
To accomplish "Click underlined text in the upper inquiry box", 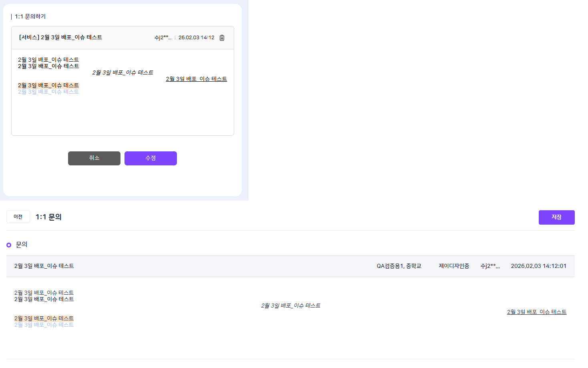I will pyautogui.click(x=196, y=79).
